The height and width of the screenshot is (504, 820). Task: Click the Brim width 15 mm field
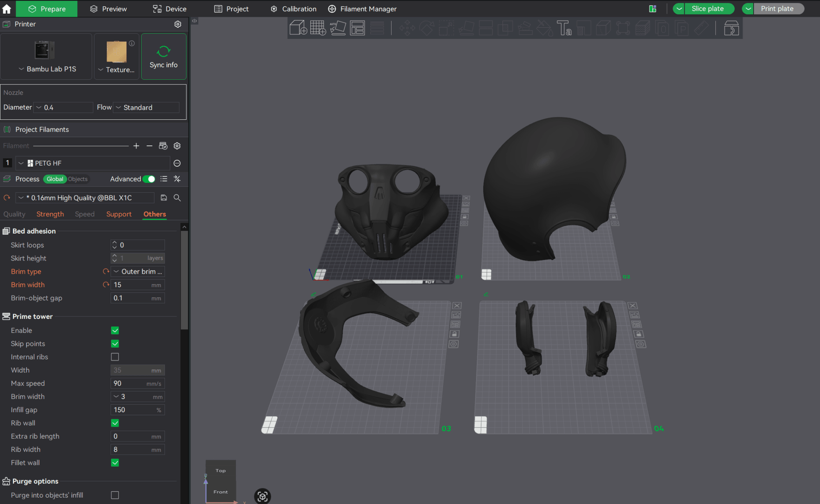138,285
